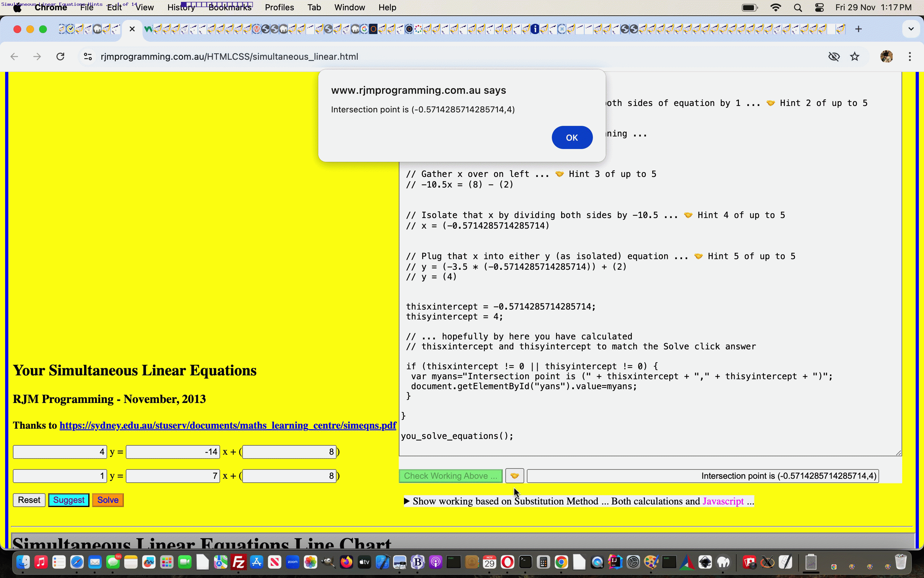Image resolution: width=924 pixels, height=578 pixels.
Task: Open Safari from the dock
Action: [x=77, y=562]
